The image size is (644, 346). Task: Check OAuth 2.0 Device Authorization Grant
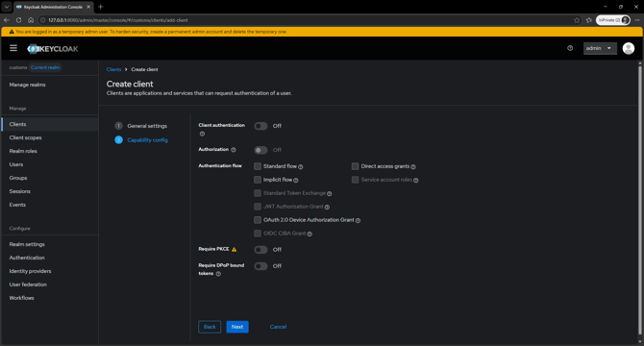[258, 220]
